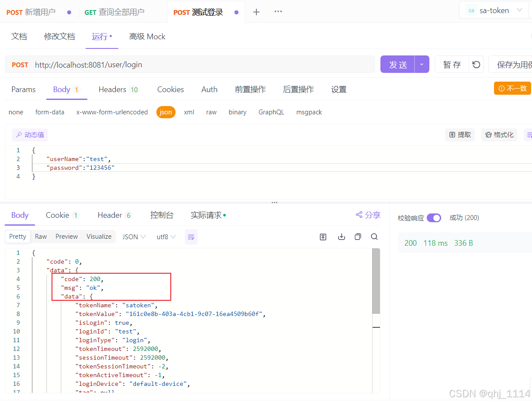This screenshot has width=532, height=402.
Task: Open the tab overflow ... menu icon
Action: coord(278,12)
